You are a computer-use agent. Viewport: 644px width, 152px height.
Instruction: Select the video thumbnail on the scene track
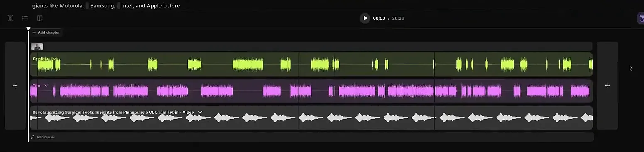[37, 47]
